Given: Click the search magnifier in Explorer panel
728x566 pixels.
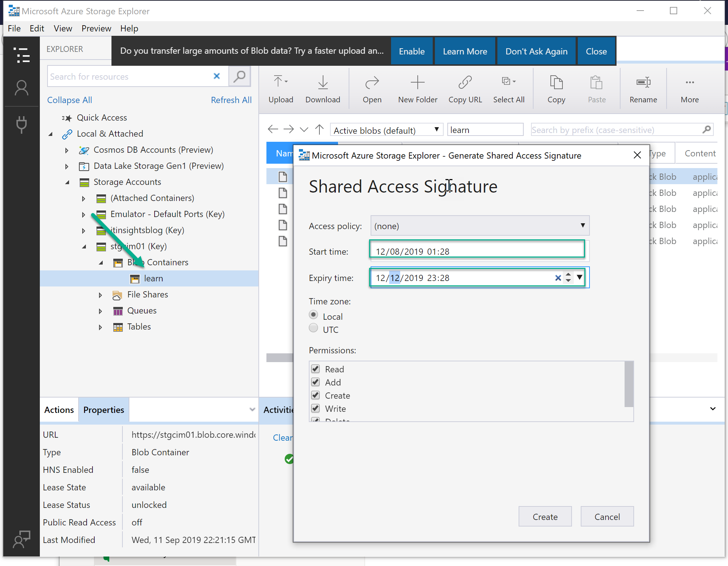Looking at the screenshot, I should (x=239, y=76).
